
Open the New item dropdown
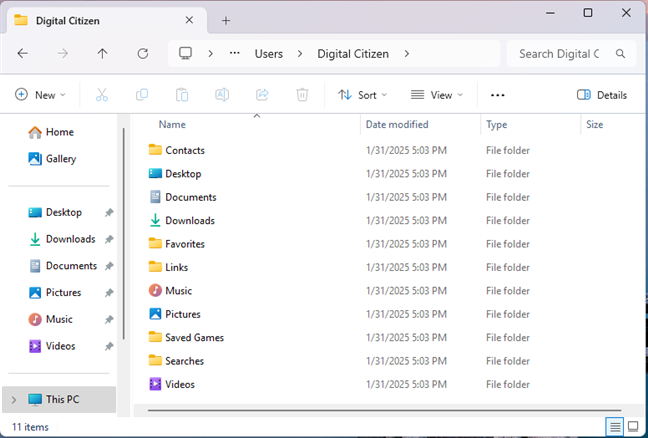click(40, 95)
